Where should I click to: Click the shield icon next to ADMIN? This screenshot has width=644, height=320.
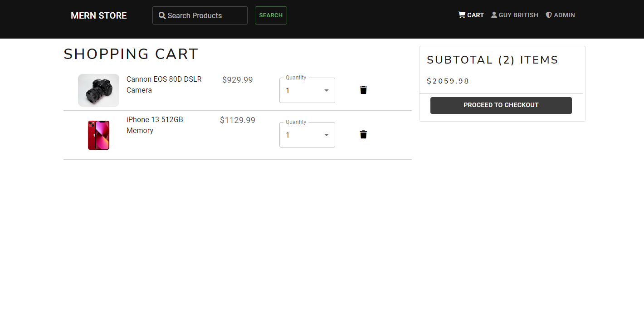pyautogui.click(x=549, y=15)
